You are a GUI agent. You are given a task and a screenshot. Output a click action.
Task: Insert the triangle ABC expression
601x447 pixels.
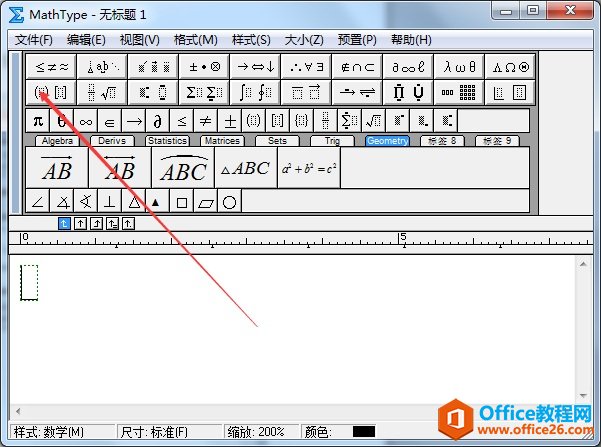click(246, 168)
